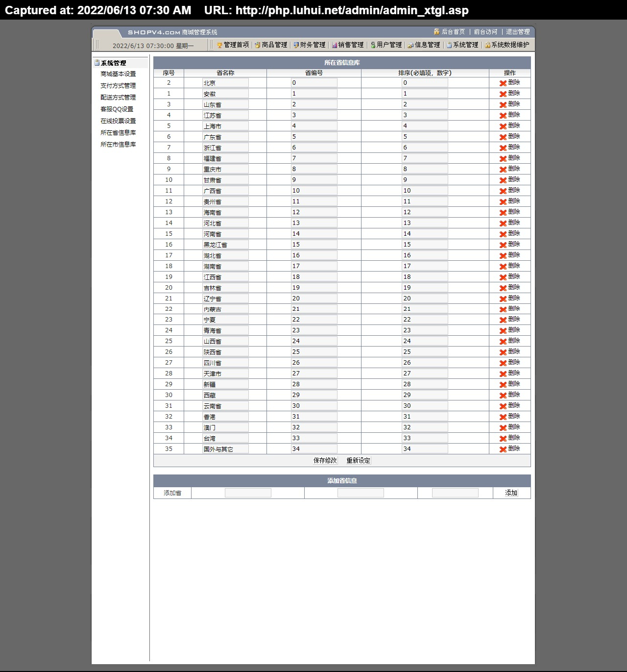Open 财务管理 menu
This screenshot has height=672, width=627.
[x=309, y=45]
